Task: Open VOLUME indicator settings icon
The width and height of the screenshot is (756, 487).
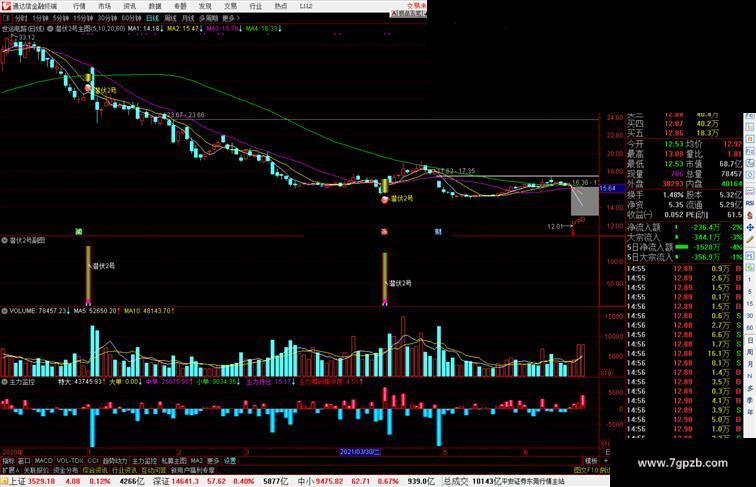Action: (4, 311)
